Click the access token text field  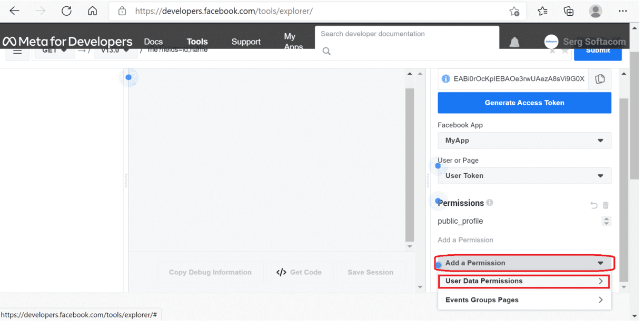pos(513,79)
